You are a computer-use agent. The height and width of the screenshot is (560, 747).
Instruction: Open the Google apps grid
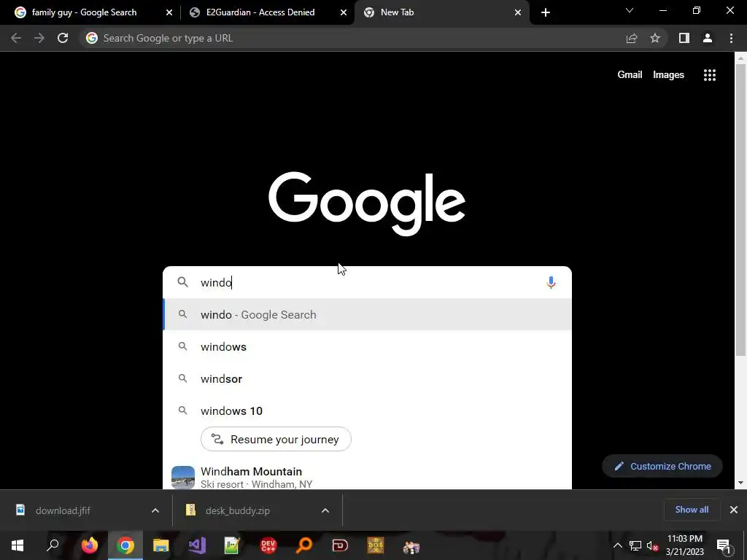click(x=710, y=75)
